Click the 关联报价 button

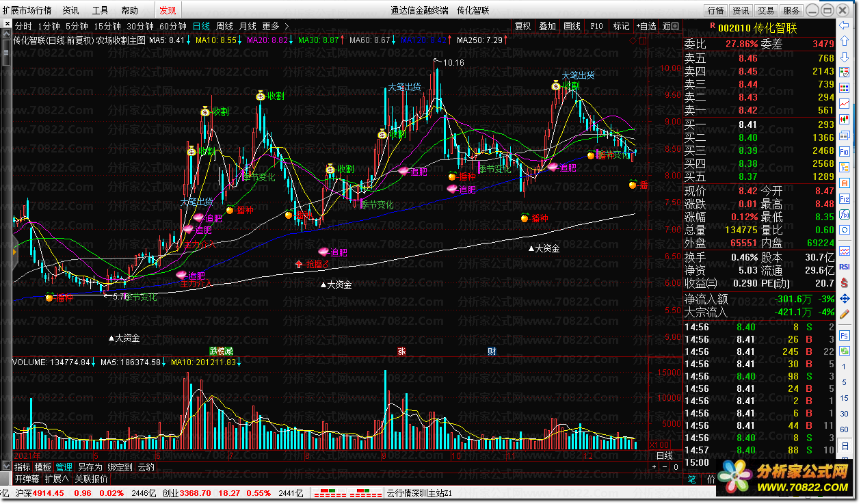click(x=91, y=479)
